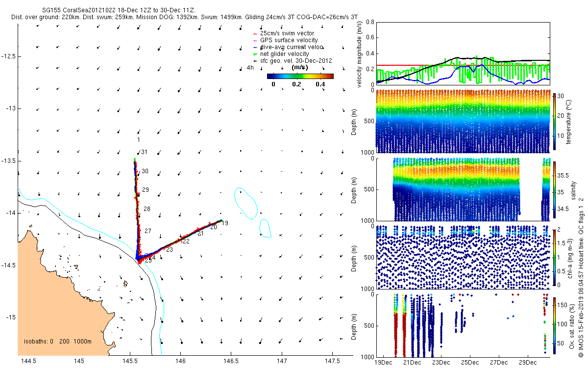Click track day marker 31 on map
Image resolution: width=588 pixels, height=368 pixels.
(x=145, y=153)
